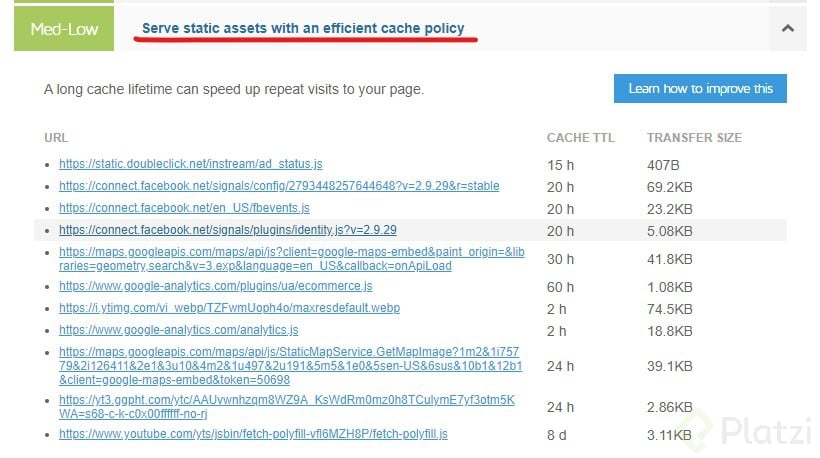820x458 pixels.
Task: Click 'Learn how to improve this' button
Action: (x=700, y=88)
